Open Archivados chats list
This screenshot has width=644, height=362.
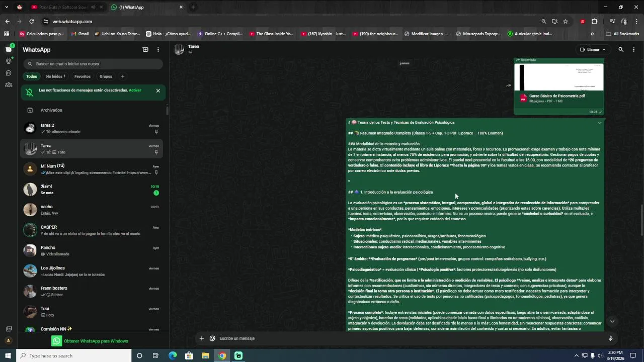click(93, 110)
